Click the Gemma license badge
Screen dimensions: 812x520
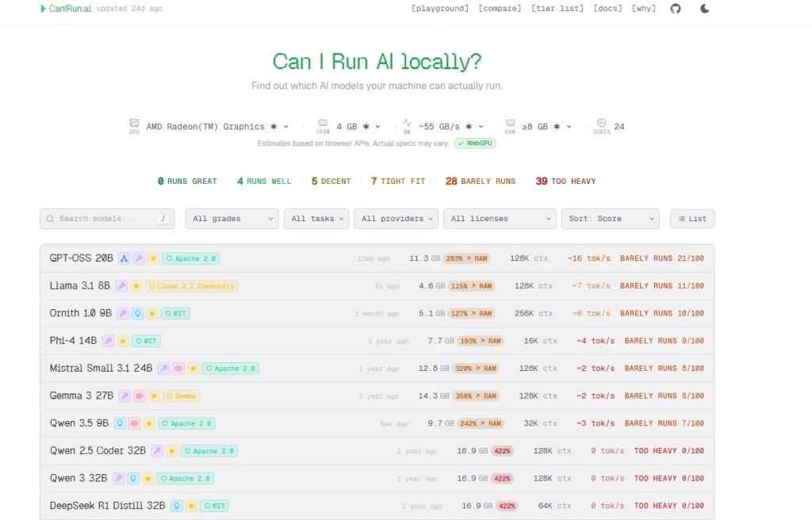click(x=181, y=396)
